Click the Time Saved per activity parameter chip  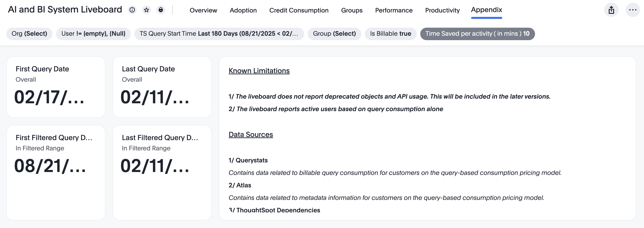pyautogui.click(x=477, y=34)
